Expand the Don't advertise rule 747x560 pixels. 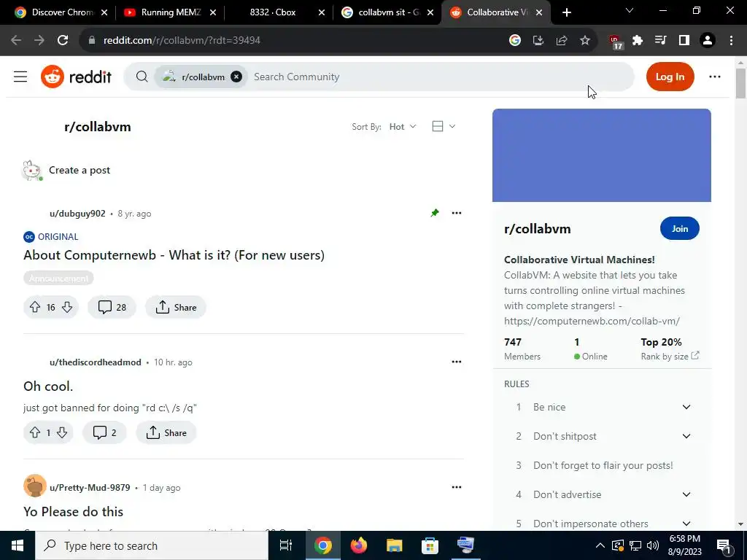686,494
